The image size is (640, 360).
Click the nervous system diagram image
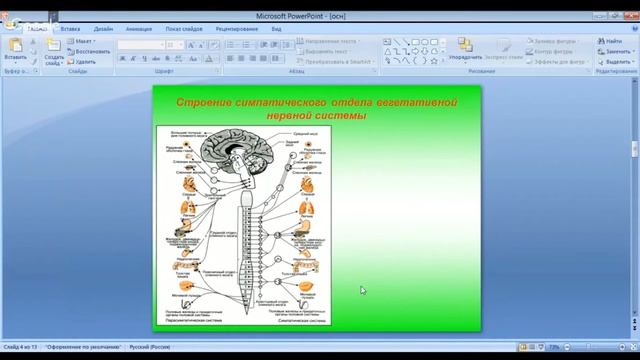point(244,225)
